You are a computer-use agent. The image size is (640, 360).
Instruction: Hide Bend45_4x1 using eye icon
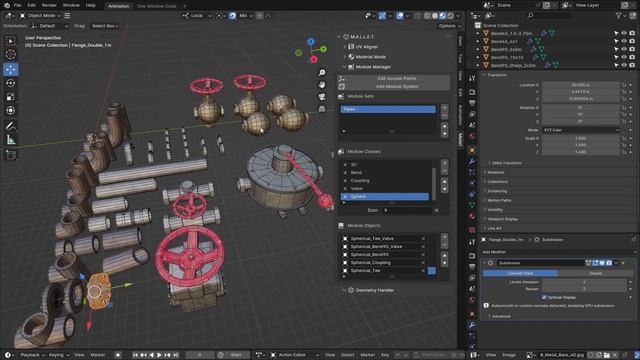click(624, 41)
